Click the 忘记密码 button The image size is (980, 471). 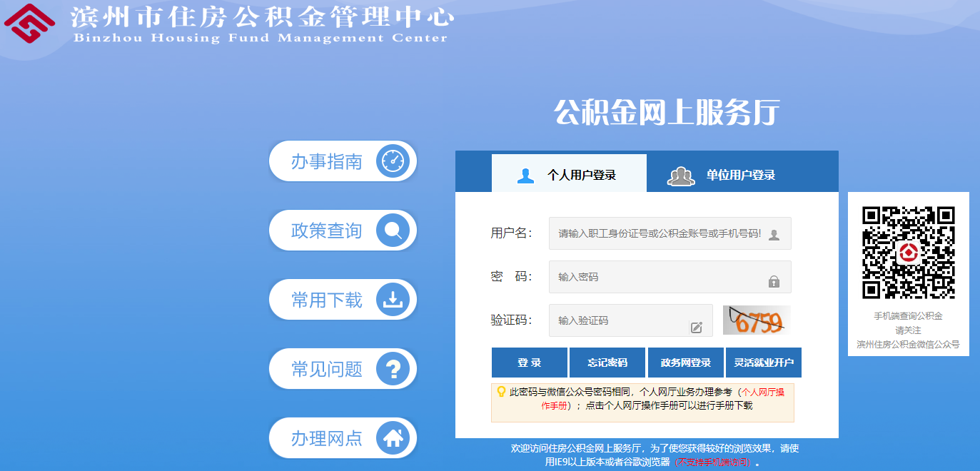coord(607,363)
